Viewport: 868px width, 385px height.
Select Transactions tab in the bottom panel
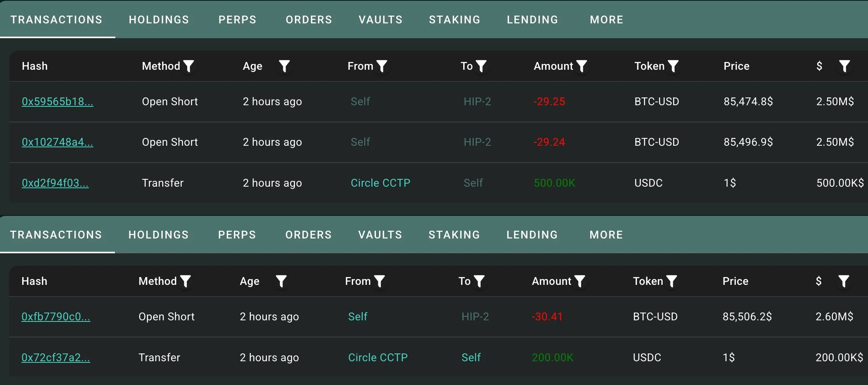[56, 235]
